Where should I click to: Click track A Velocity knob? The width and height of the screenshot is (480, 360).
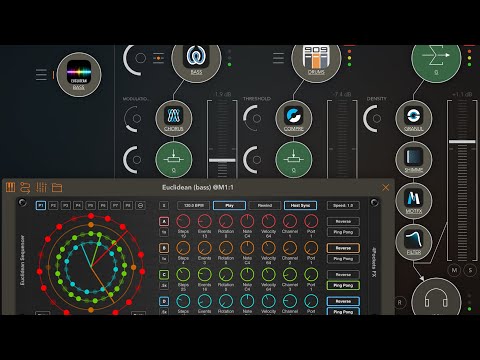268,221
